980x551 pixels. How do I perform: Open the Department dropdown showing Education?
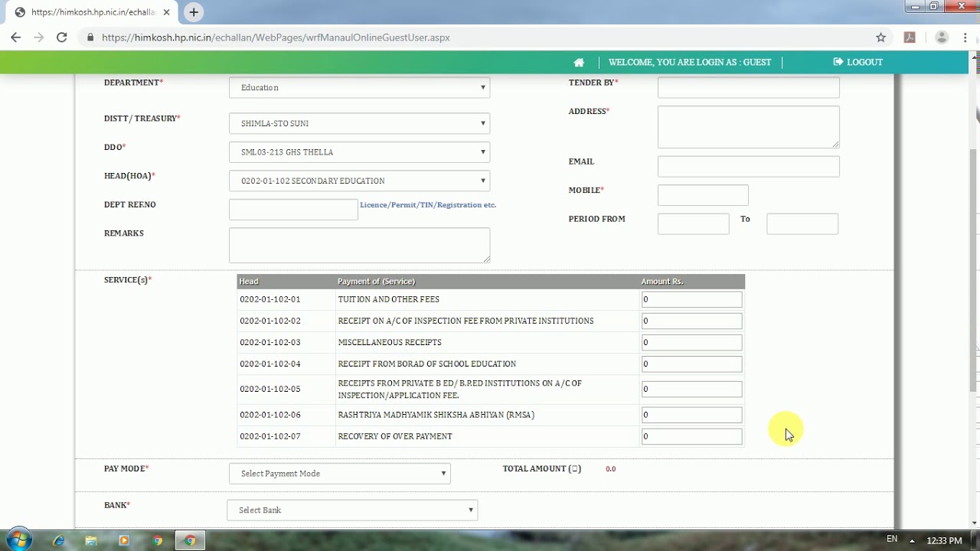tap(359, 87)
